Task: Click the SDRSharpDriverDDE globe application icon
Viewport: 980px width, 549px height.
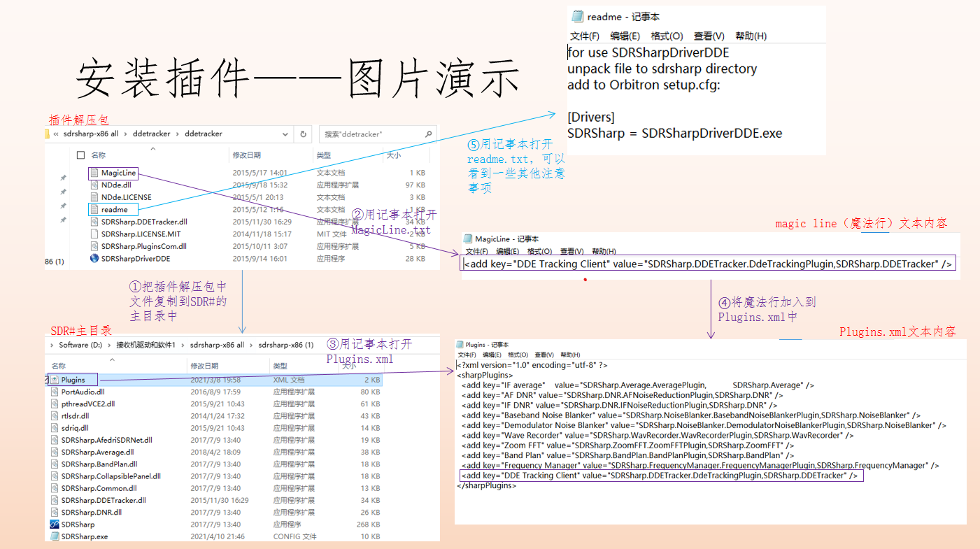Action: 94,259
